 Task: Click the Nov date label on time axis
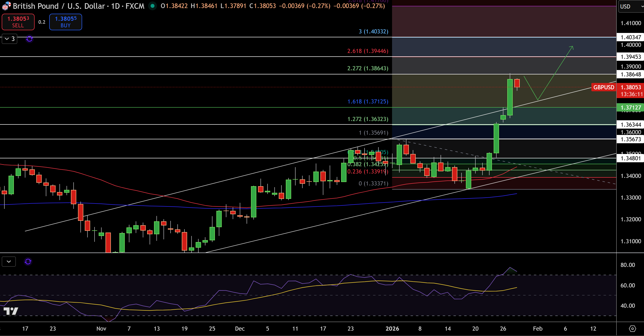(101, 328)
